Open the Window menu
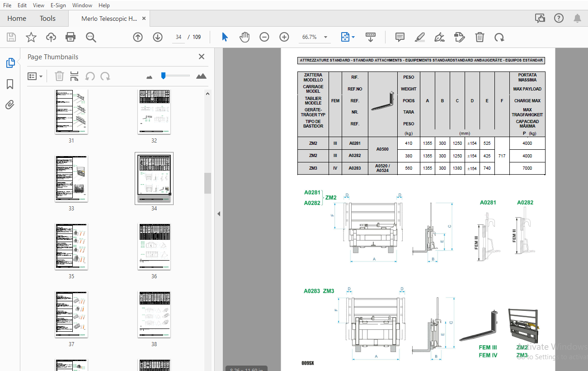The width and height of the screenshot is (588, 371). 82,5
